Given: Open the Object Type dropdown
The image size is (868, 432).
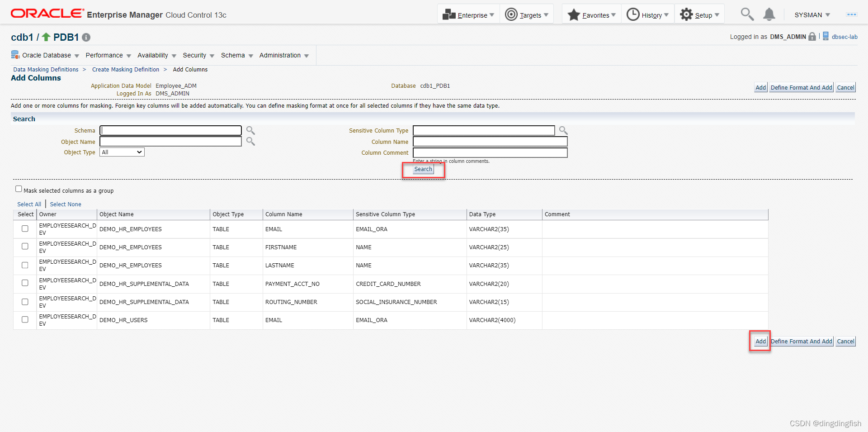Looking at the screenshot, I should click(122, 152).
